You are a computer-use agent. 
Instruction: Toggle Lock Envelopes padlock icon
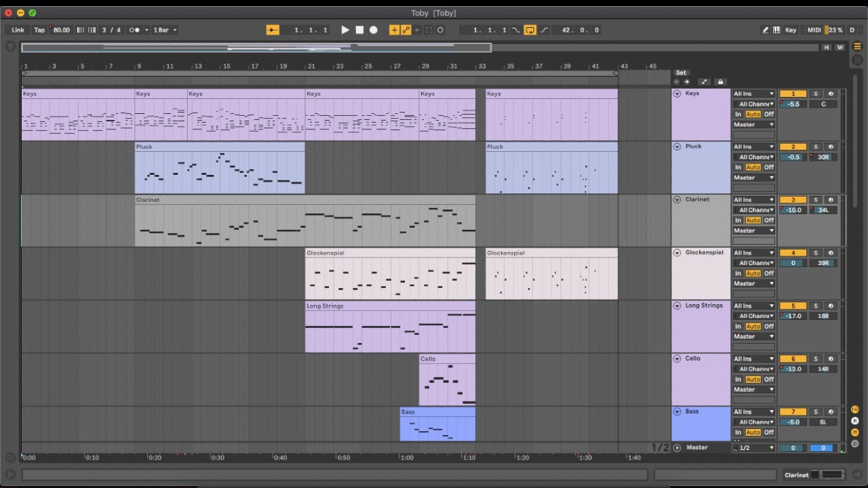(720, 82)
